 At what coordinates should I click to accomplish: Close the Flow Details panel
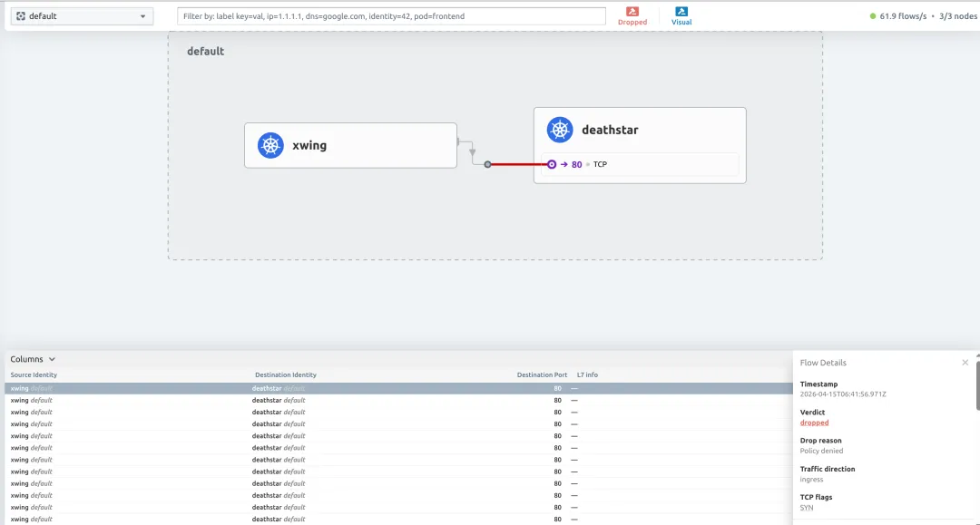tap(965, 362)
